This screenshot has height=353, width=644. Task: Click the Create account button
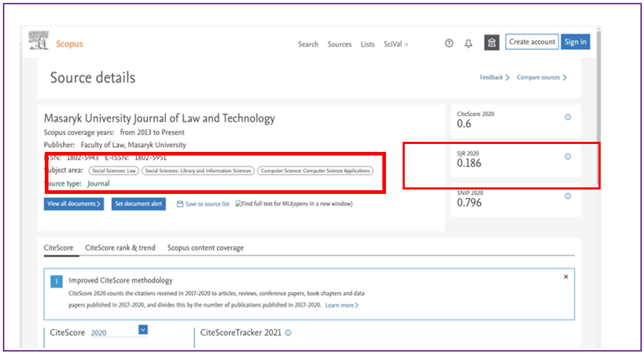tap(532, 42)
